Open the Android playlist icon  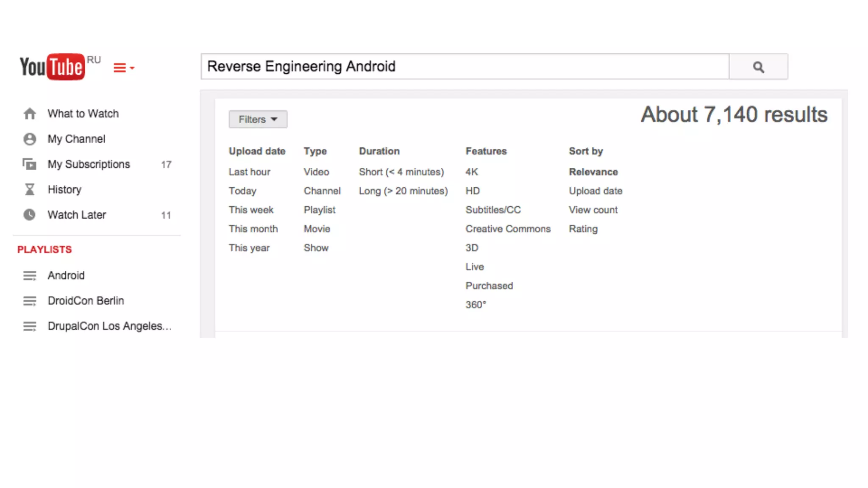click(x=30, y=276)
